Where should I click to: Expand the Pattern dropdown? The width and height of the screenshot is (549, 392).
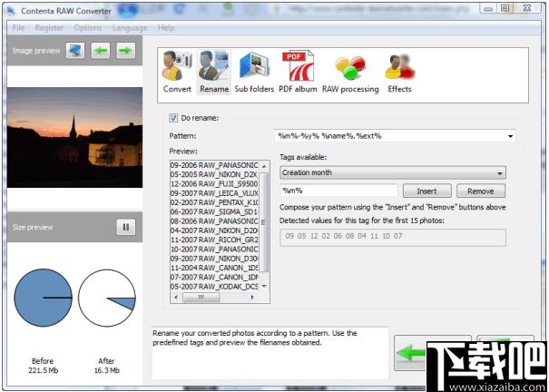[511, 136]
